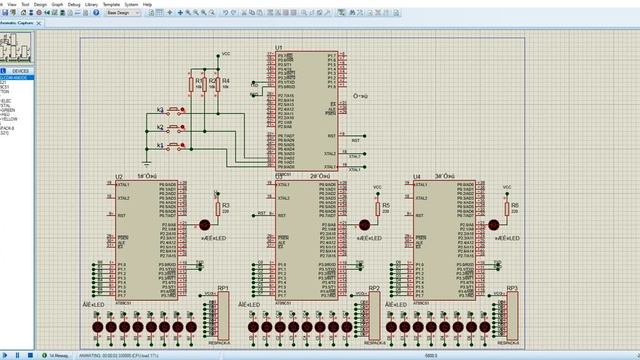The width and height of the screenshot is (640, 360).
Task: Click the Play simulation button
Action: (5, 356)
